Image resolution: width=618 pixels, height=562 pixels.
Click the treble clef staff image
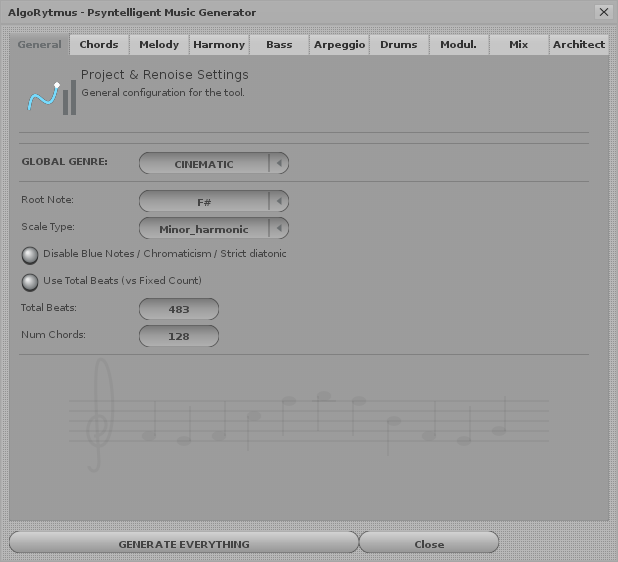(x=308, y=416)
